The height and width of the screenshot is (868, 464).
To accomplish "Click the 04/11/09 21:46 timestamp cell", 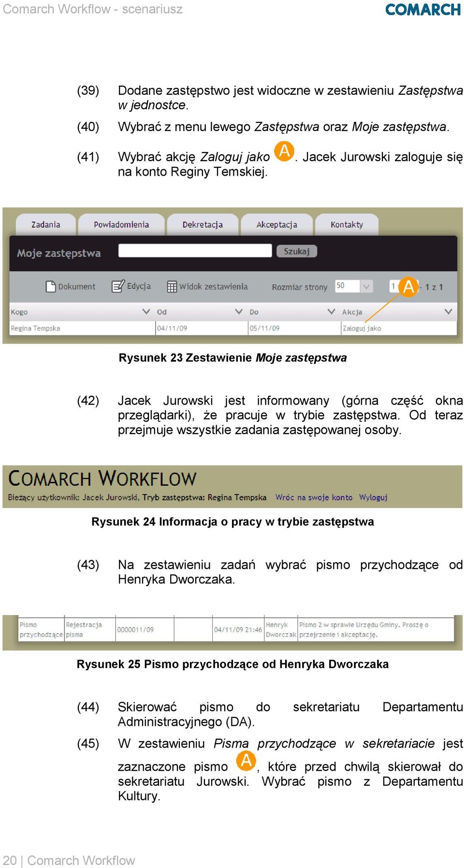I will [x=238, y=629].
